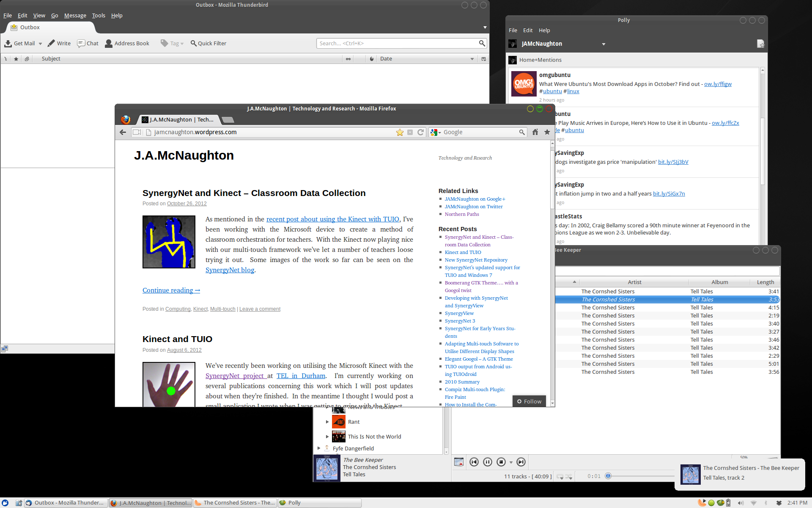Toggle the starred column in the Thunderbird header

click(16, 59)
